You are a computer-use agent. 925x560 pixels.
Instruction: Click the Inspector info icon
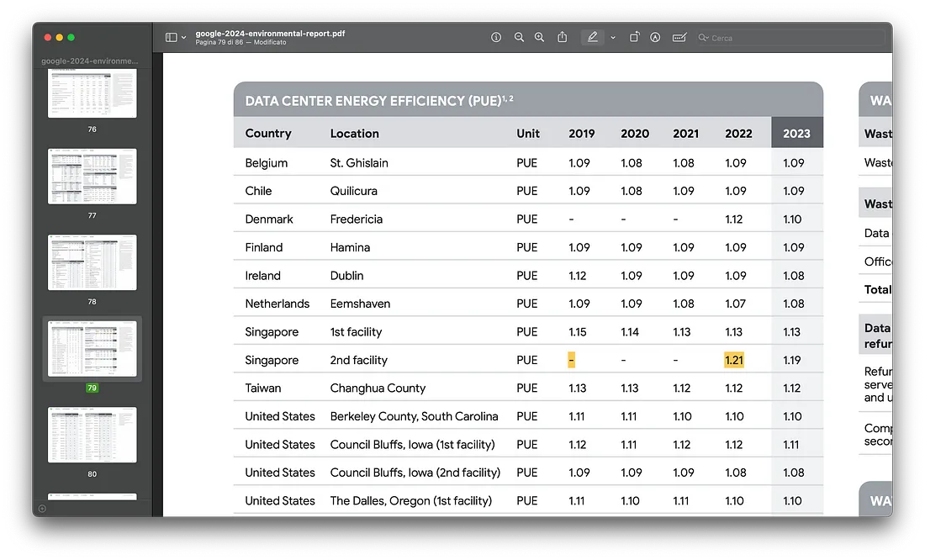pyautogui.click(x=496, y=37)
